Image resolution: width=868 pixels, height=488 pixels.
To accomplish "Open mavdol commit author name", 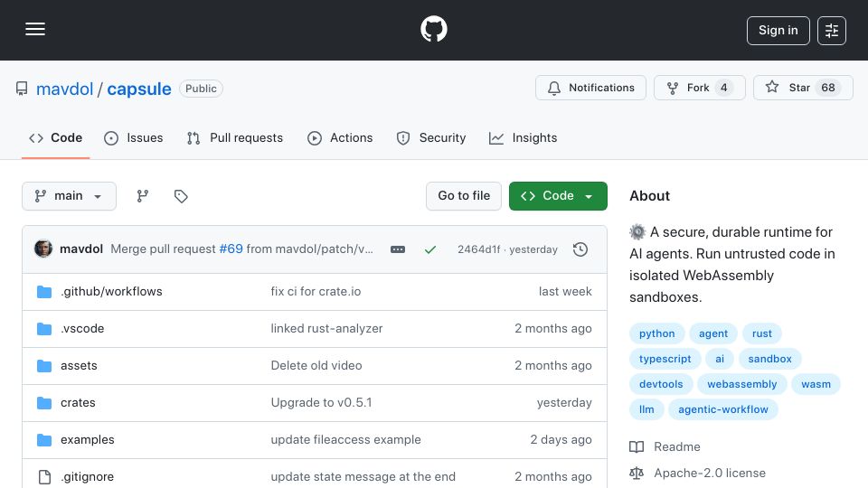I will [81, 249].
